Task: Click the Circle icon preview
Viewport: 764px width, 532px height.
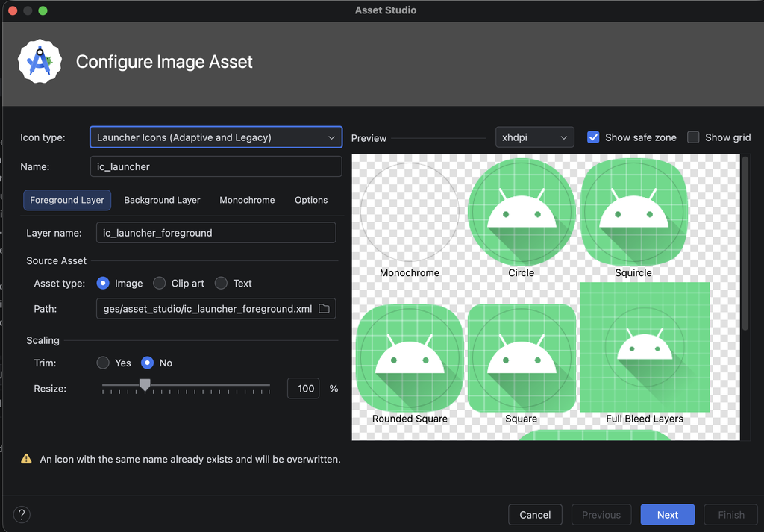Action: point(522,213)
